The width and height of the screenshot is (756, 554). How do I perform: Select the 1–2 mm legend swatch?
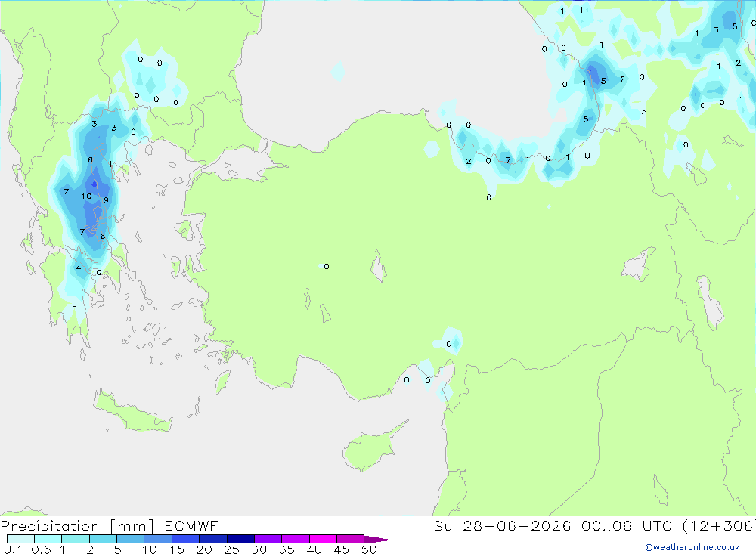pos(76,539)
